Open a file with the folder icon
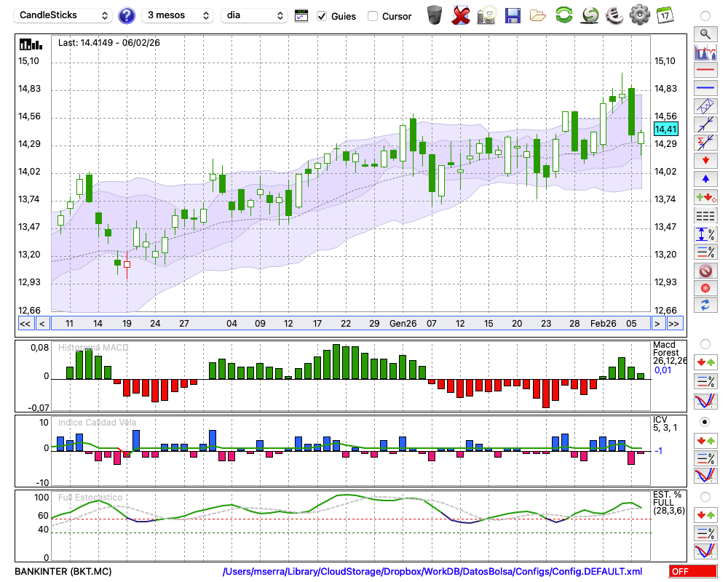 point(538,16)
